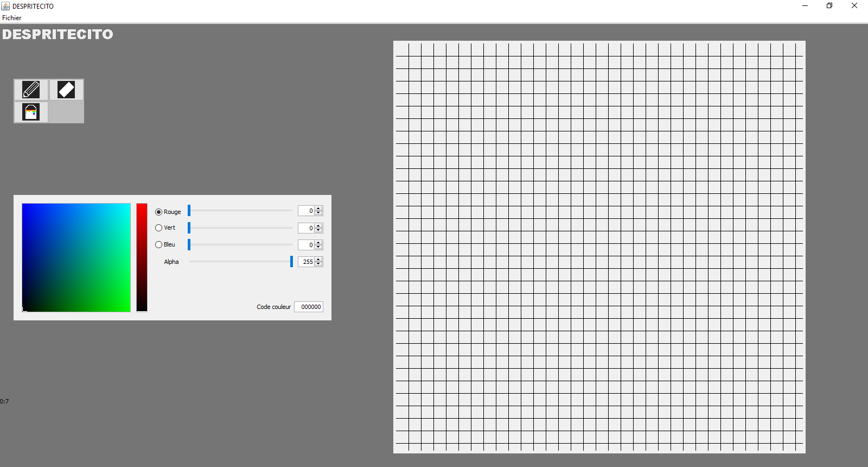
Task: Open the Fichier menu
Action: point(11,18)
